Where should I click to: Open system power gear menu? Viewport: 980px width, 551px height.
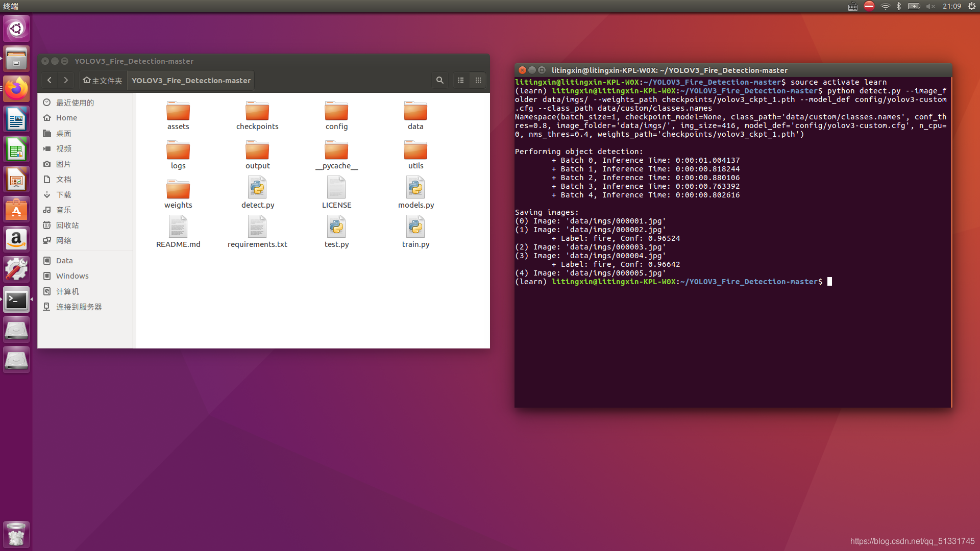point(972,6)
